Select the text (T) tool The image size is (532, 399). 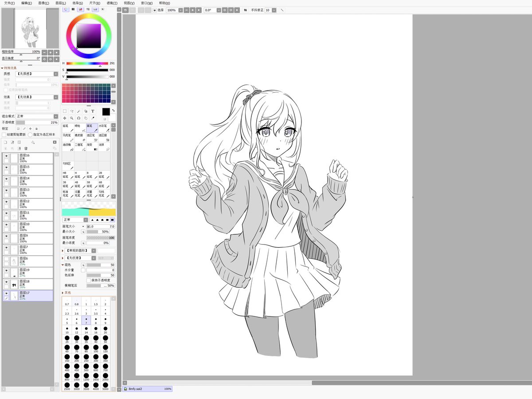pyautogui.click(x=93, y=111)
